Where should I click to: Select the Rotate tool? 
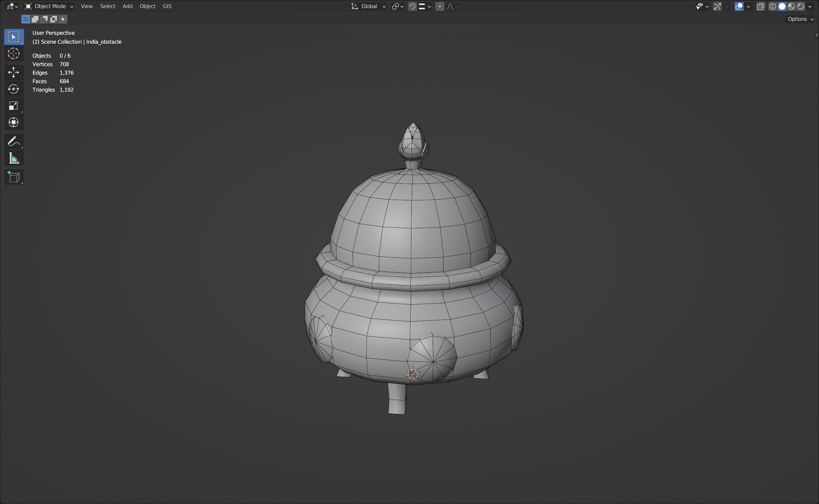pos(14,89)
